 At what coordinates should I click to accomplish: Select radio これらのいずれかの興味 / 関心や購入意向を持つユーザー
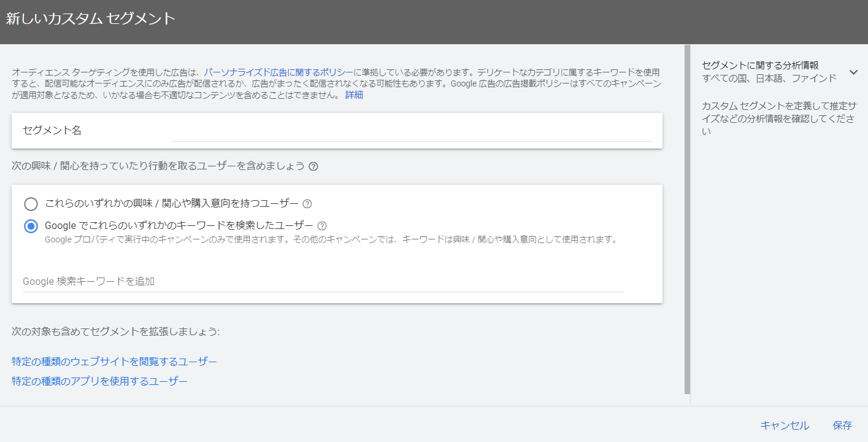(31, 204)
